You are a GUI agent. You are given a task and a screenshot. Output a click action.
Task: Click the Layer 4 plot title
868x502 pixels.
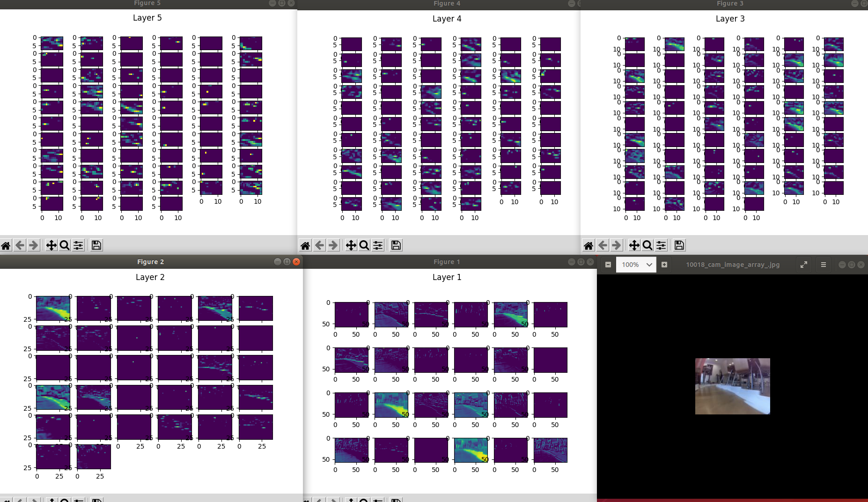point(447,19)
